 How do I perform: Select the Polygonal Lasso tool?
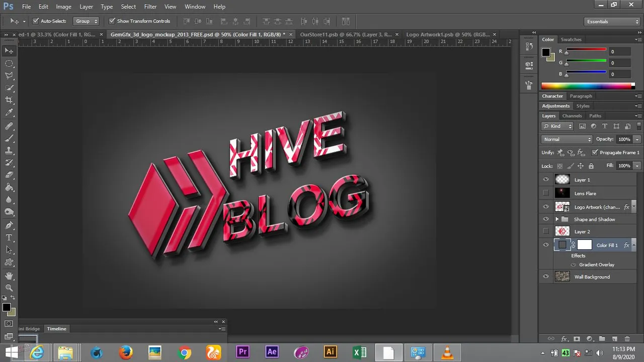[9, 76]
